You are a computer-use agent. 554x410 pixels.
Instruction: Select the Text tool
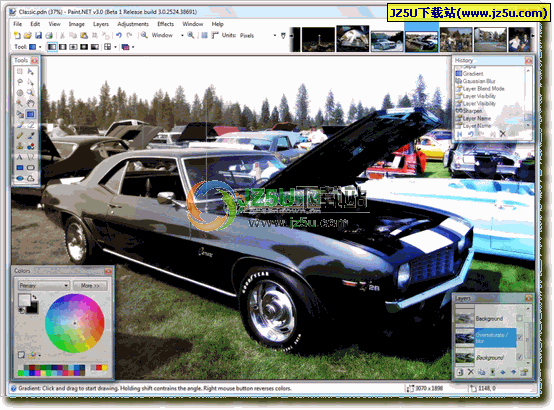20,157
